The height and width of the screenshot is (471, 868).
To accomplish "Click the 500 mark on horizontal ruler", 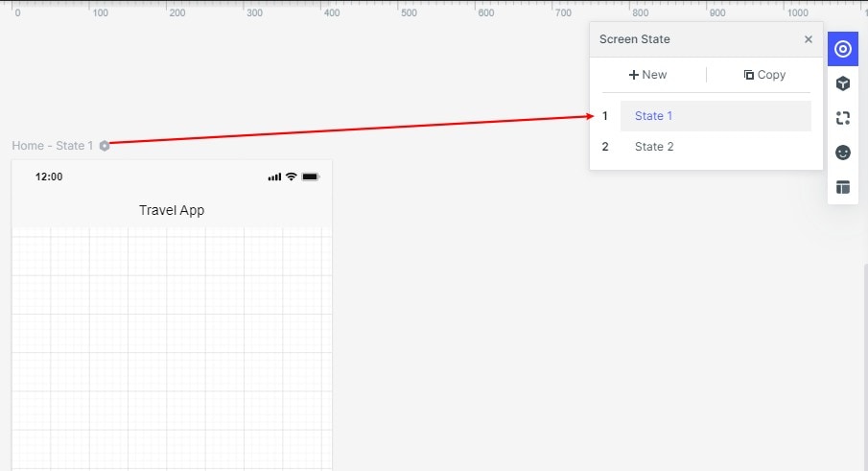I will 409,12.
